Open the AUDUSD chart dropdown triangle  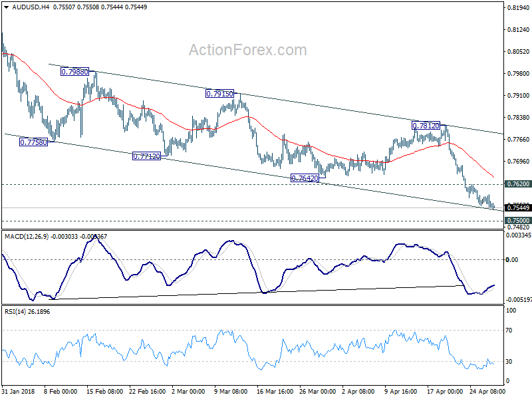pos(7,7)
